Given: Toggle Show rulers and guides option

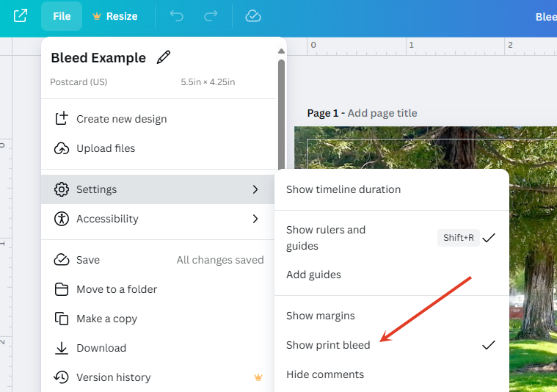Looking at the screenshot, I should (392, 238).
